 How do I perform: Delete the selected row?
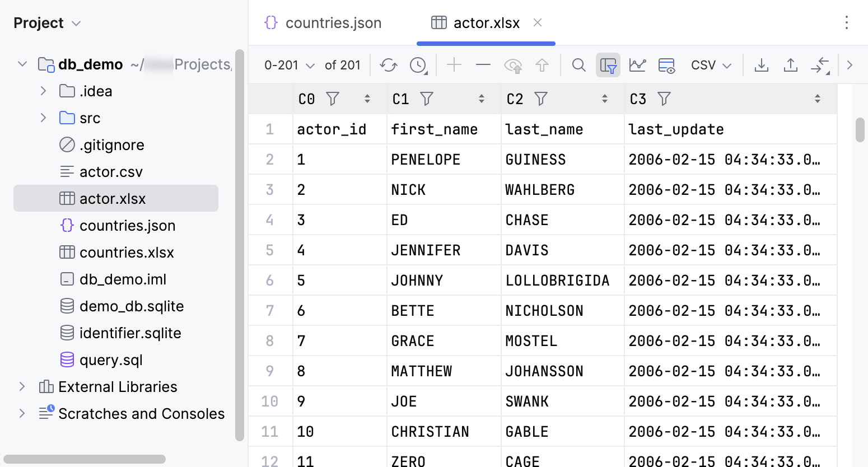pos(483,65)
